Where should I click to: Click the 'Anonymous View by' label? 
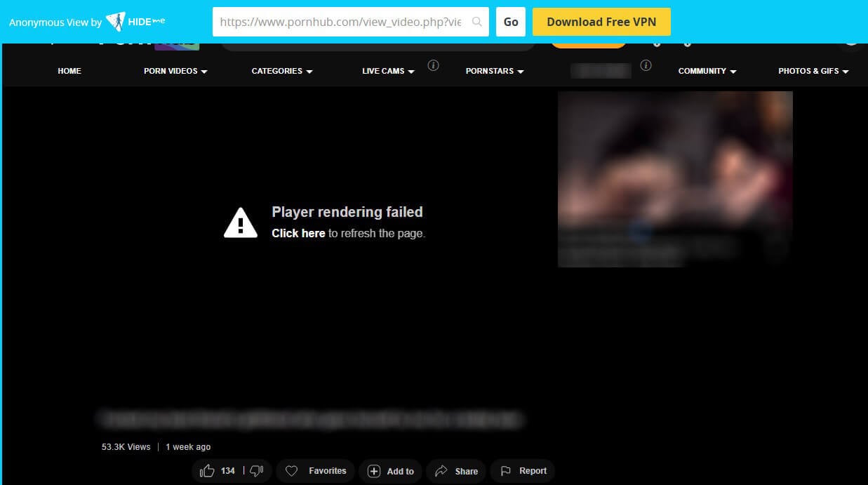pyautogui.click(x=55, y=22)
